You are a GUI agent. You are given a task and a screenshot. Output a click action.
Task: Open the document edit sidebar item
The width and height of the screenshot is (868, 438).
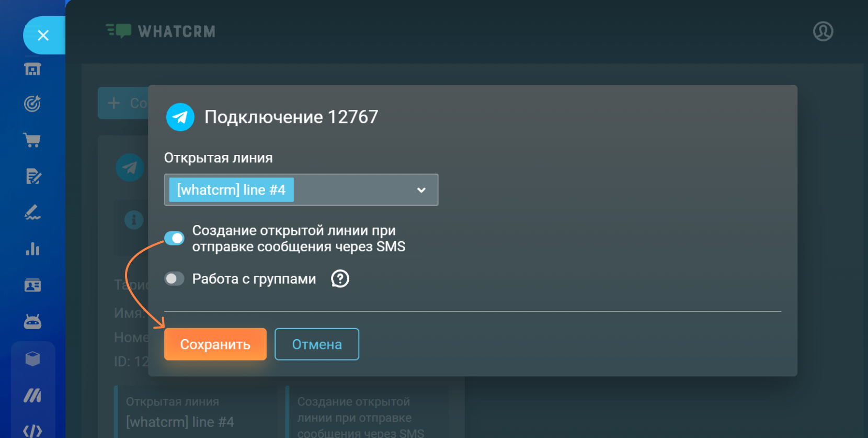(32, 176)
